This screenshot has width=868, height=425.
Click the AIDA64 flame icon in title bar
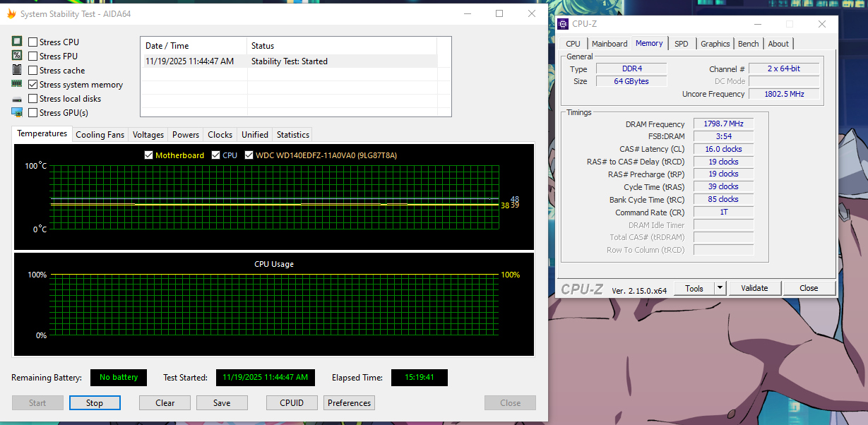[11, 14]
